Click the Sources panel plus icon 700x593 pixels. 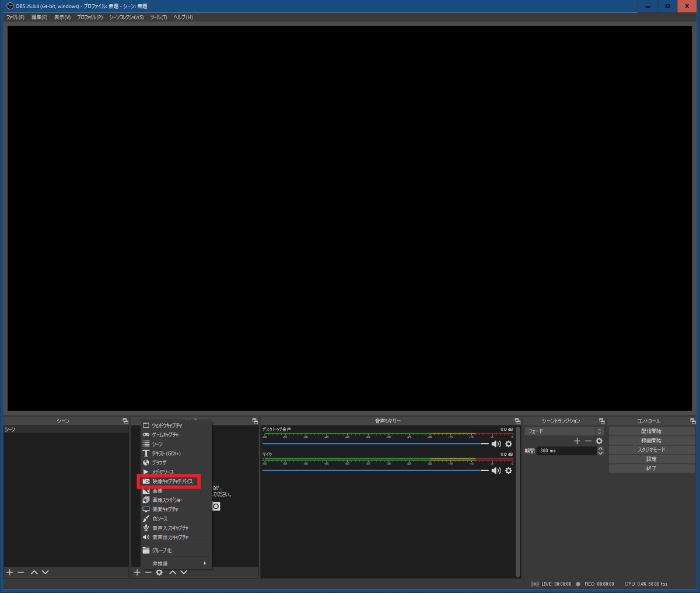(x=137, y=573)
